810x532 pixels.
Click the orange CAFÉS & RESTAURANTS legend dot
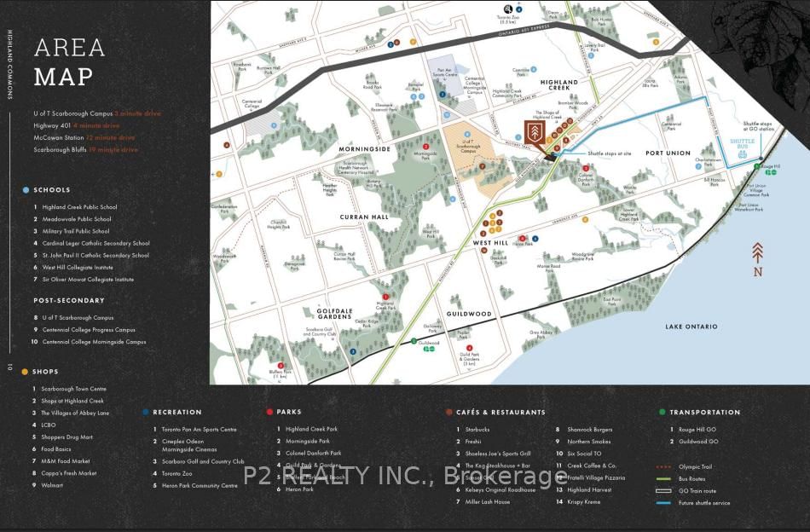[x=448, y=412]
